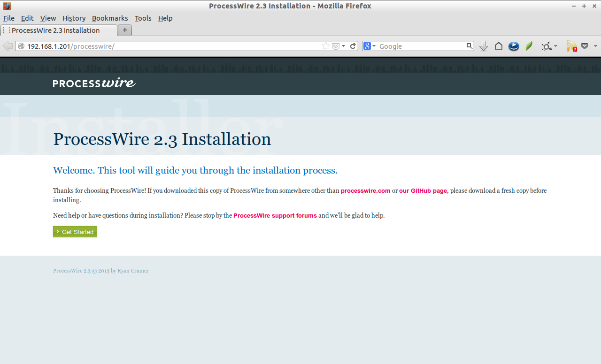Open the toolbar overflow dropdown arrow
The height and width of the screenshot is (364, 601).
(595, 46)
